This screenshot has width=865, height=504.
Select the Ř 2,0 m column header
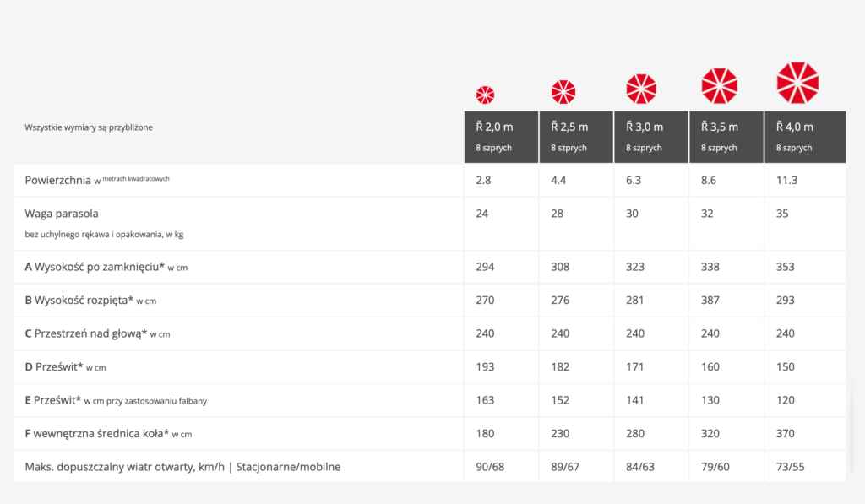501,136
